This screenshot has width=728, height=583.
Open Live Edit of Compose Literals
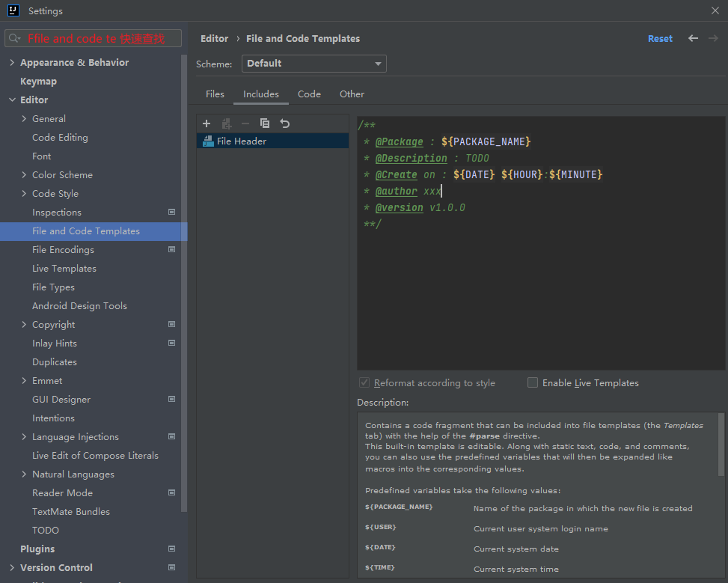95,456
